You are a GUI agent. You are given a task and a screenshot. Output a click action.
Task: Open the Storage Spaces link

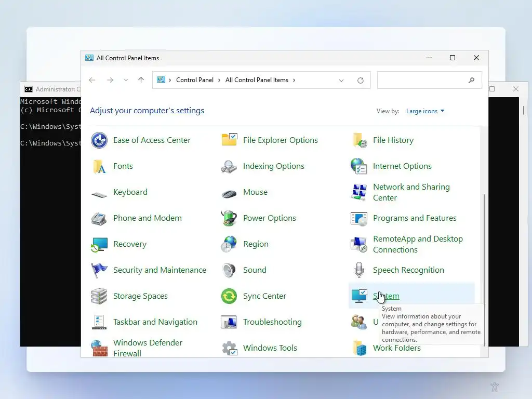pos(140,296)
